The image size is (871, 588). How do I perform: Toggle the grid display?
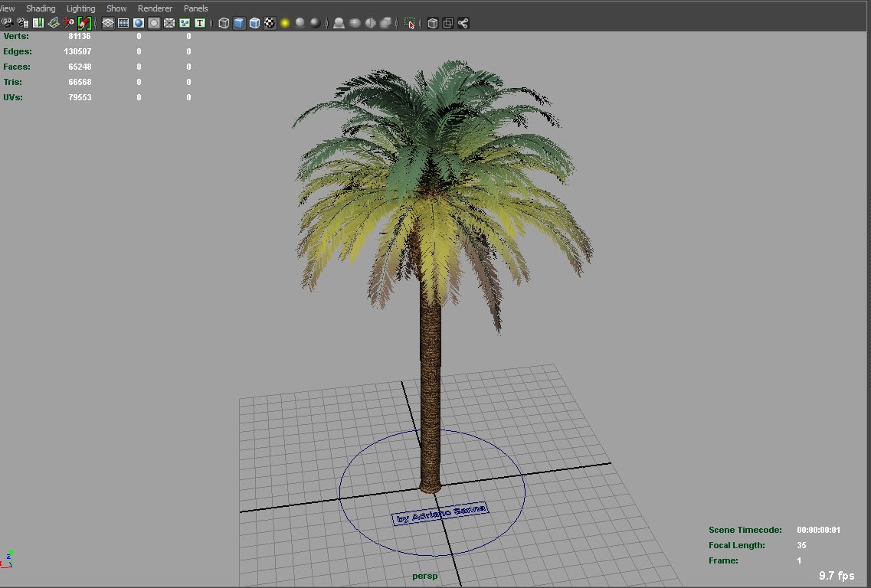pyautogui.click(x=107, y=23)
